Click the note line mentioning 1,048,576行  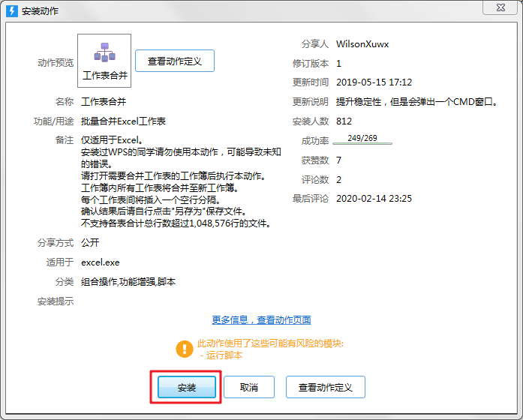(176, 223)
